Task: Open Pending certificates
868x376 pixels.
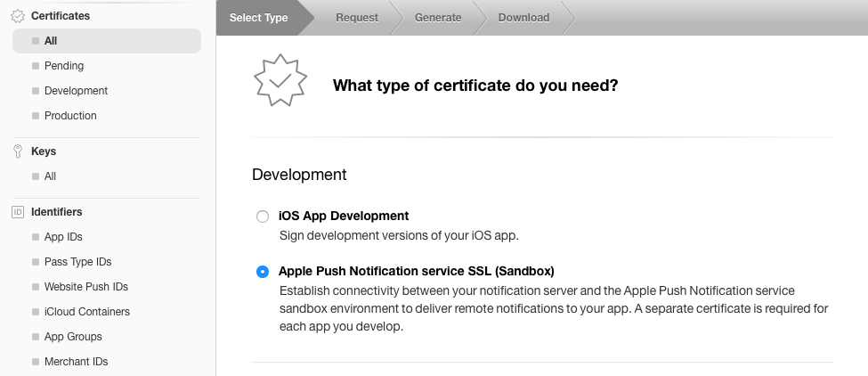Action: [64, 66]
